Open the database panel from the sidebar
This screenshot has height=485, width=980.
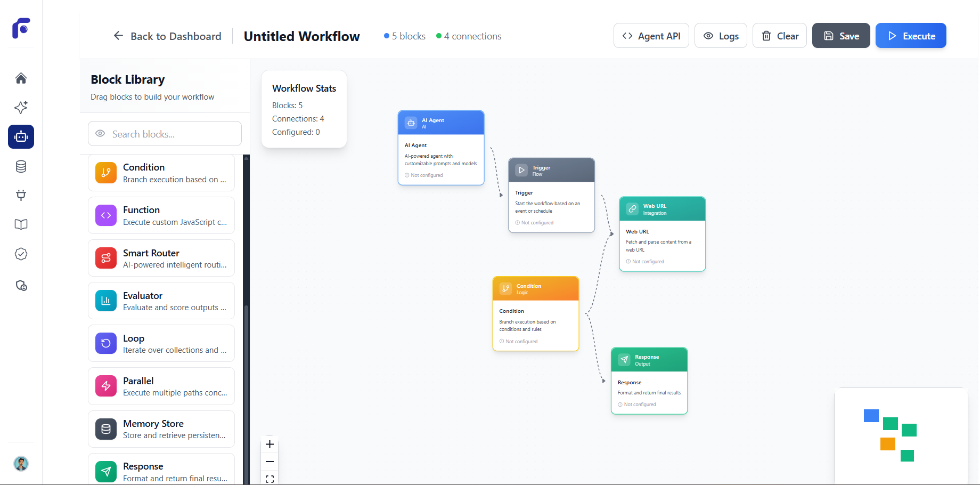click(x=21, y=166)
